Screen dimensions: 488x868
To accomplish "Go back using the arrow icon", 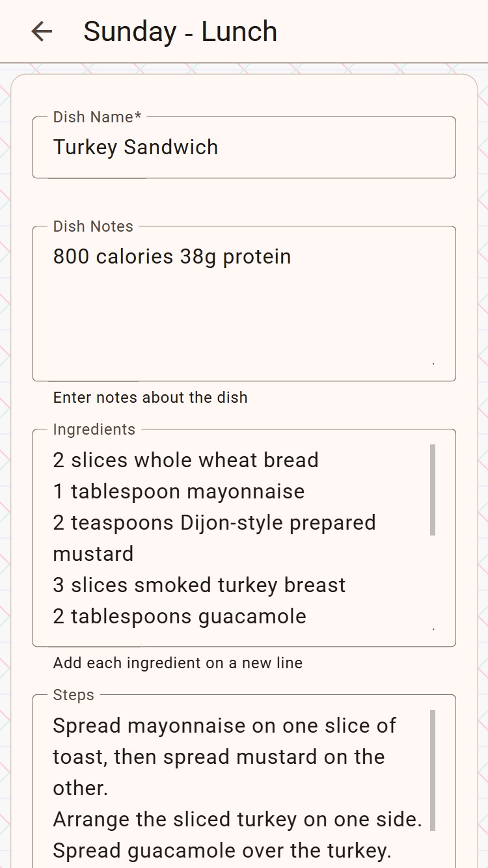I will pos(42,31).
